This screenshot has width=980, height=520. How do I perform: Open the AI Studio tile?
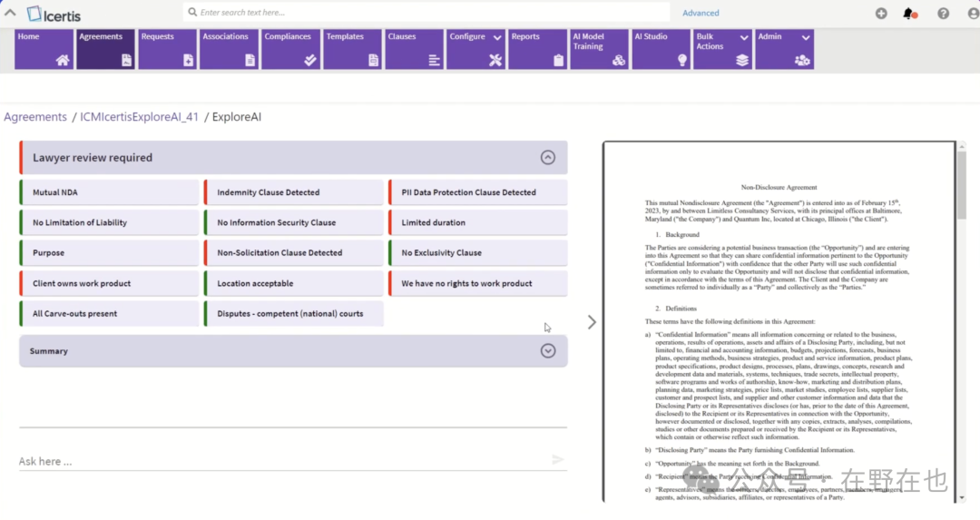click(x=661, y=49)
